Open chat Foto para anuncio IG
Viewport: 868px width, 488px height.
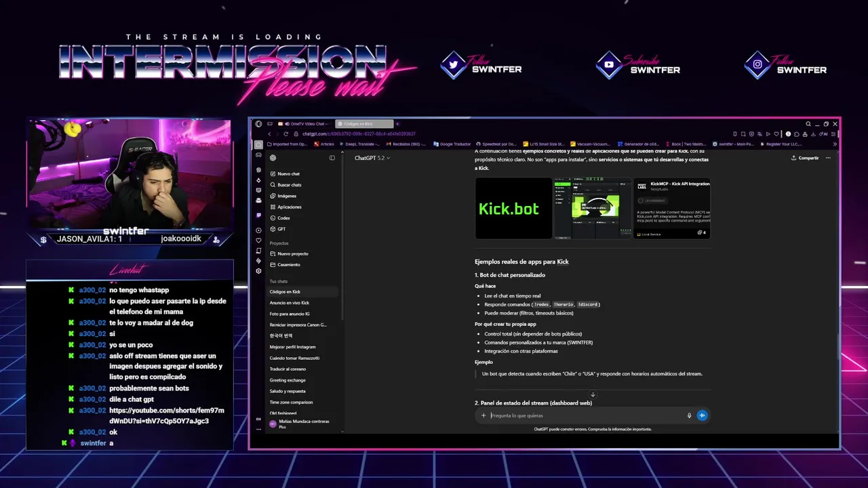(x=290, y=314)
